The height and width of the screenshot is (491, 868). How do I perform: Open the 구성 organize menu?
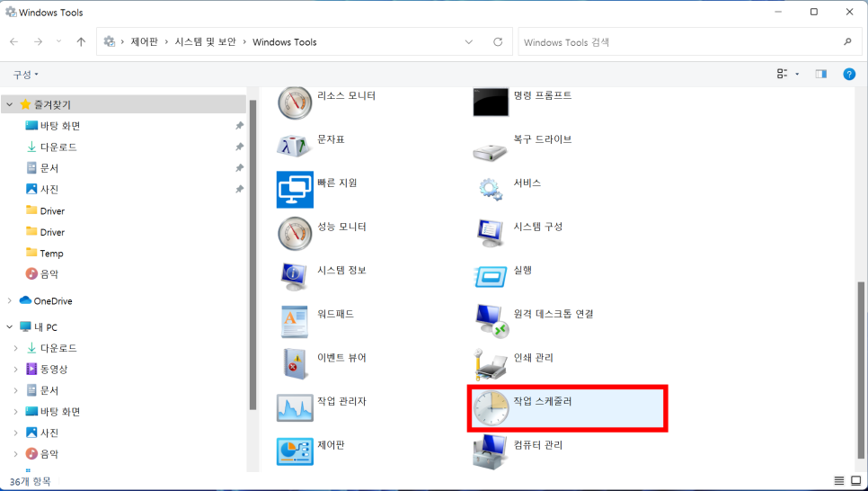(x=25, y=75)
